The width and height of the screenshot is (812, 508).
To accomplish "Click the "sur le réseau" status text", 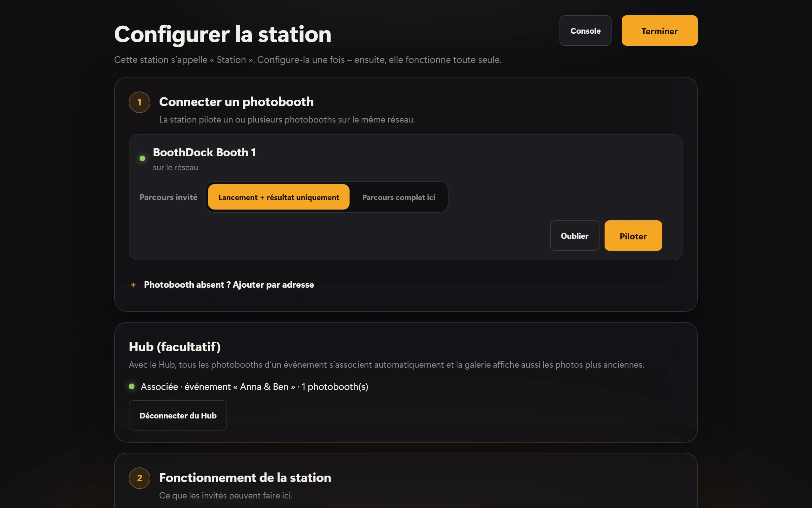I will click(175, 167).
